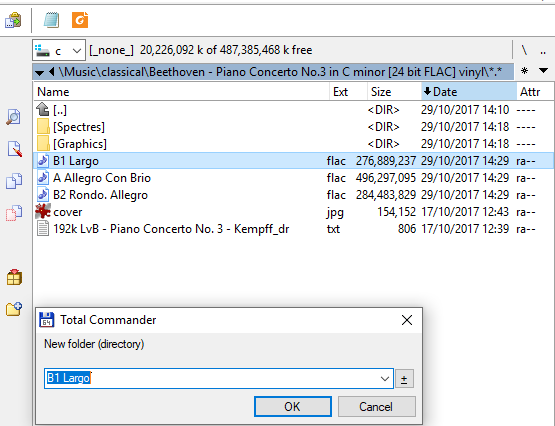This screenshot has height=426, width=555.
Task: Open directory history arrow left of path
Action: tap(39, 72)
